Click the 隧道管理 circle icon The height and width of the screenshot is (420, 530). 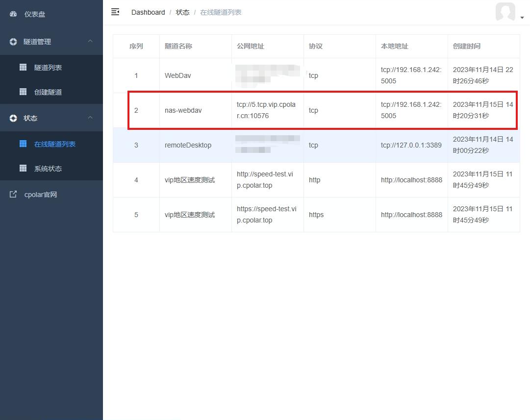[13, 42]
